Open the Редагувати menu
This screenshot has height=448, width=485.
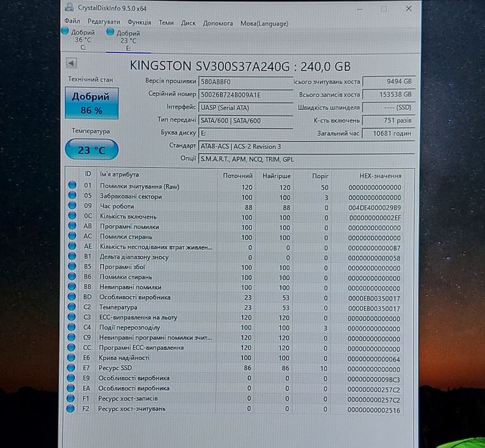coord(104,22)
